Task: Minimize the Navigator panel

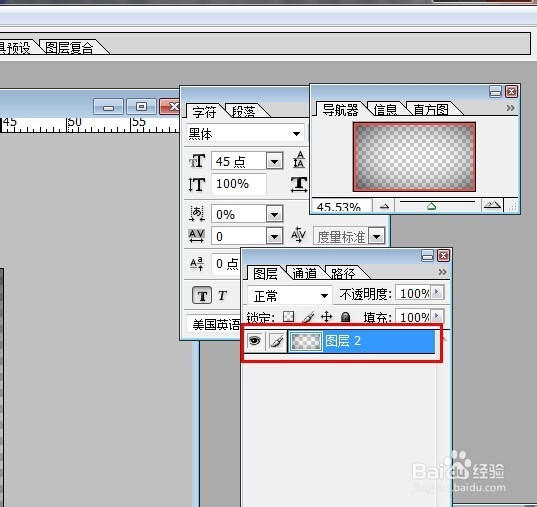Action: pyautogui.click(x=496, y=92)
